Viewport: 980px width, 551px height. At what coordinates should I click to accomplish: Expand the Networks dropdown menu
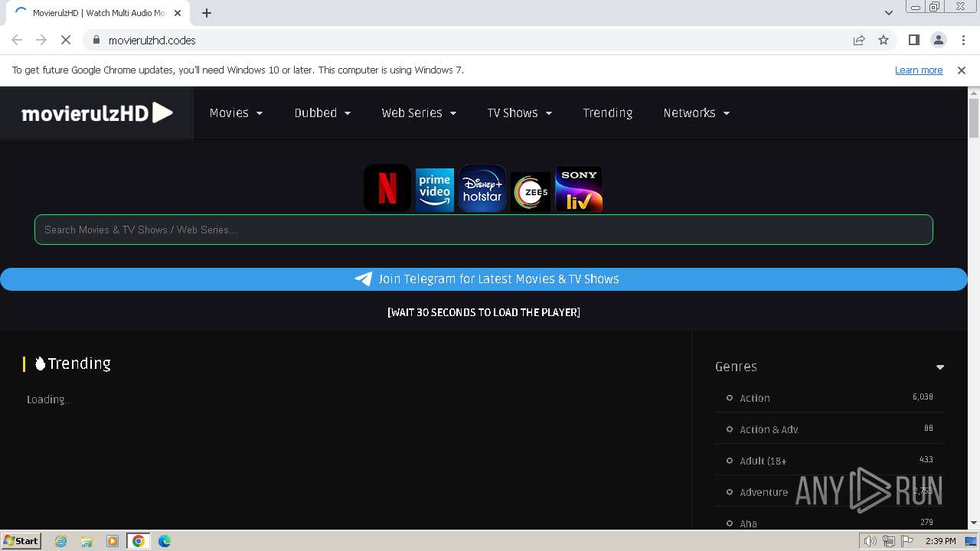[696, 113]
